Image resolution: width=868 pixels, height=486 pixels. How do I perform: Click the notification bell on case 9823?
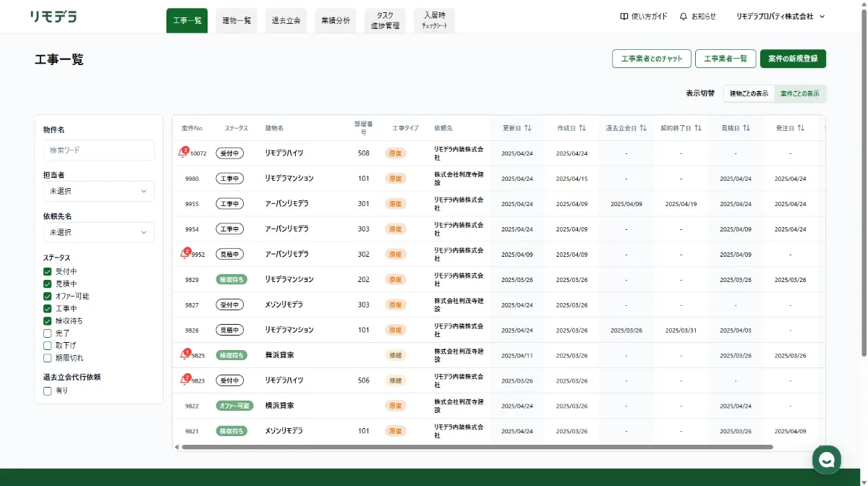click(184, 380)
